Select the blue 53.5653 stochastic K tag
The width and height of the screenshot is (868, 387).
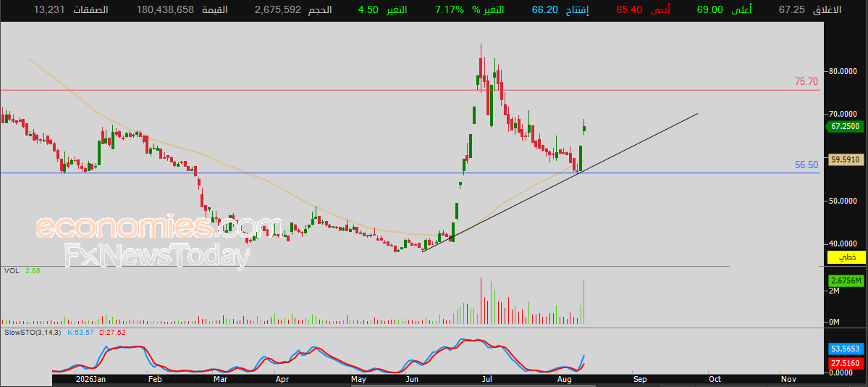pyautogui.click(x=846, y=349)
